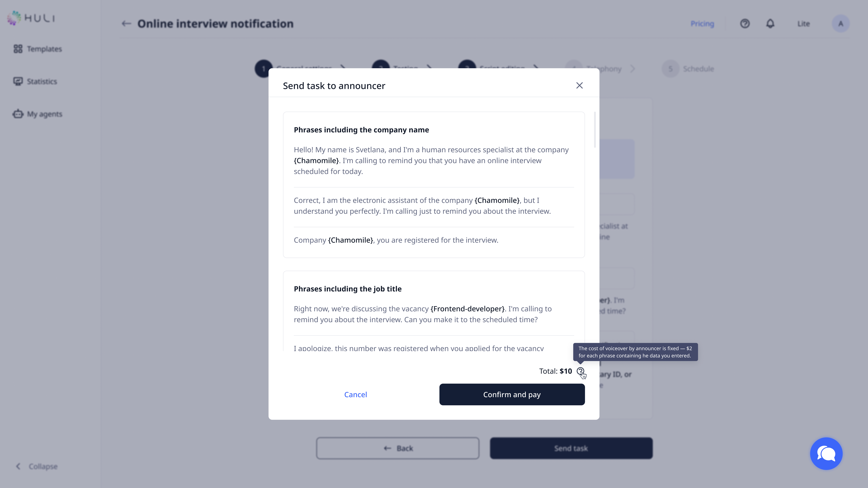Screen dimensions: 868x488
Task: Click the Send task button
Action: 571,448
